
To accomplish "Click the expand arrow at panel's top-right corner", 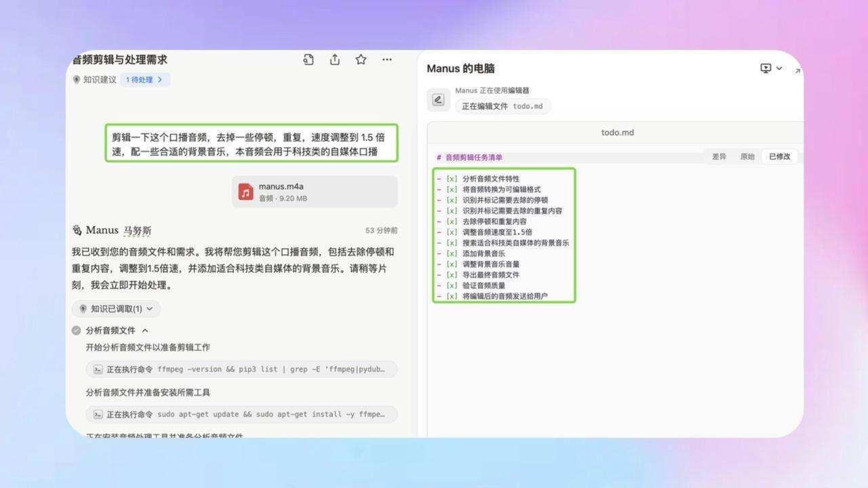I will tap(797, 70).
